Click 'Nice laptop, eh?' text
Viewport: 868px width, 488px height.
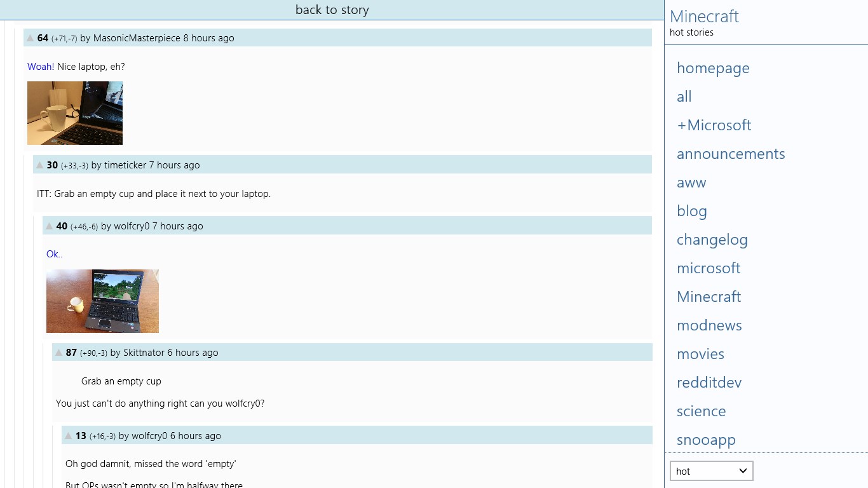pos(91,67)
